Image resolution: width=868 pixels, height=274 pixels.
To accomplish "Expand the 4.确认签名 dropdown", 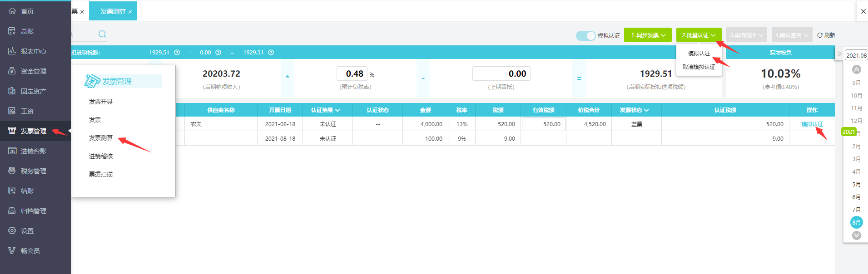I will tap(792, 35).
